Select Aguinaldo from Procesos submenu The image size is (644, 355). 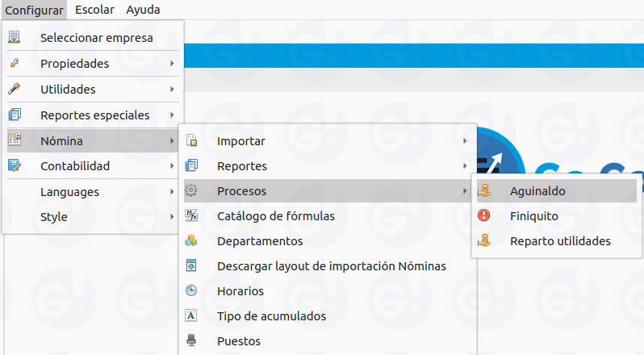click(537, 191)
